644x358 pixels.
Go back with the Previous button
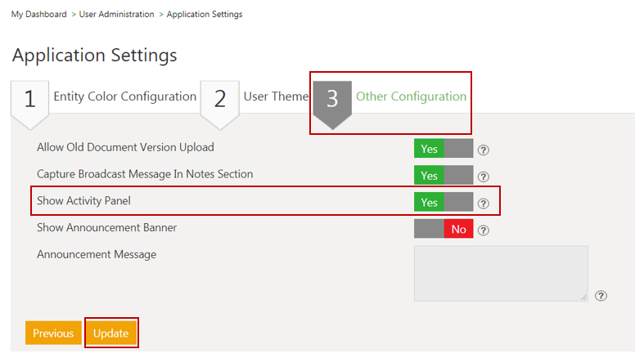[53, 333]
